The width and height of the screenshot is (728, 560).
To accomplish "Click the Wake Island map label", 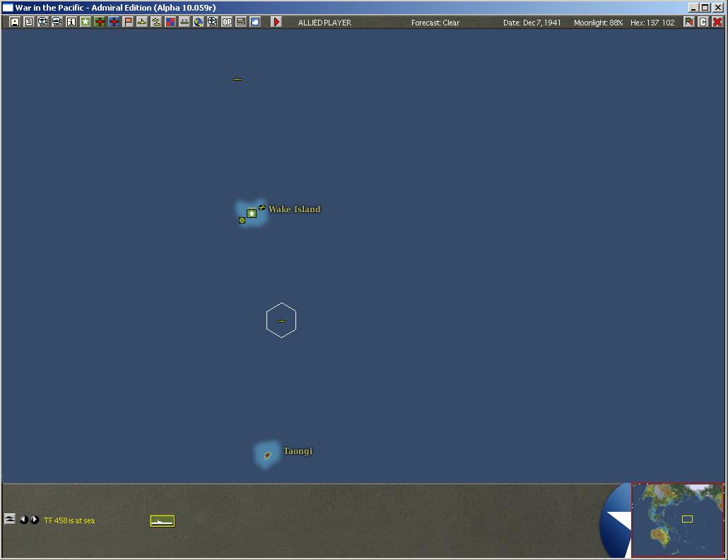I will [294, 209].
